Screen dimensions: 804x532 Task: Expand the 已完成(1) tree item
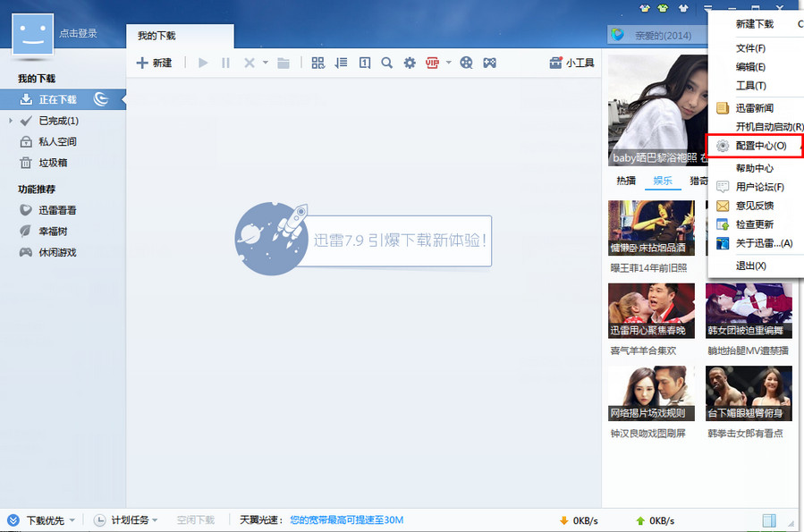10,121
